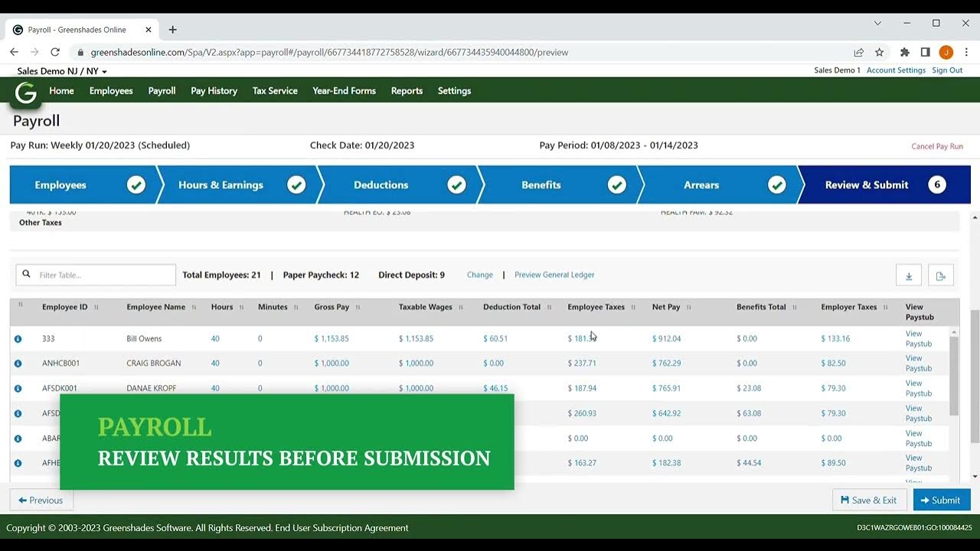Open the Settings menu
The height and width of the screenshot is (551, 980).
point(454,91)
